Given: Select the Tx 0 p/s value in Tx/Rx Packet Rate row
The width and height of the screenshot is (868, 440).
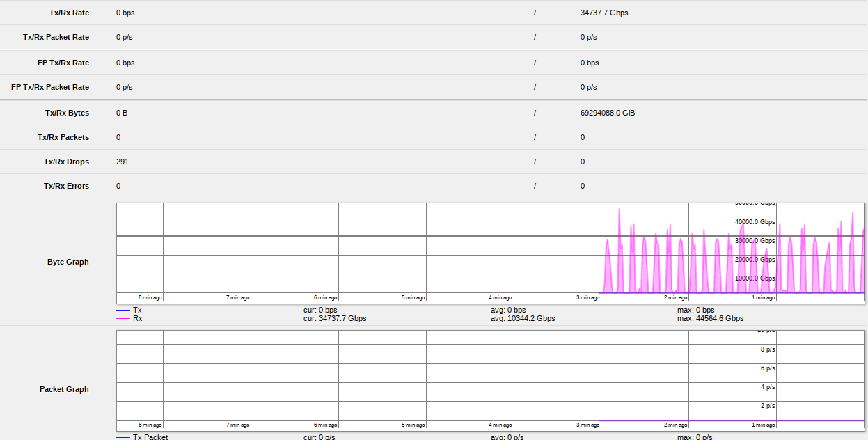Looking at the screenshot, I should [125, 37].
